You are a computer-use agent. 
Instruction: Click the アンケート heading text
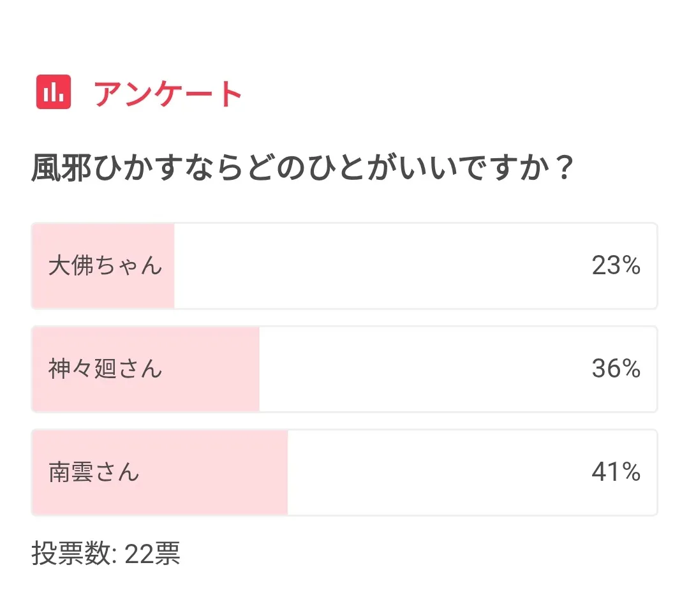tap(168, 94)
